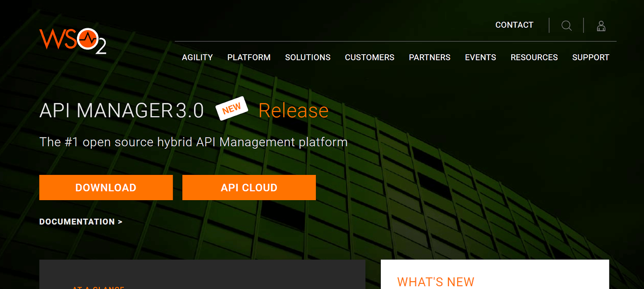Open the user account icon
Image resolution: width=644 pixels, height=289 pixels.
(x=601, y=26)
